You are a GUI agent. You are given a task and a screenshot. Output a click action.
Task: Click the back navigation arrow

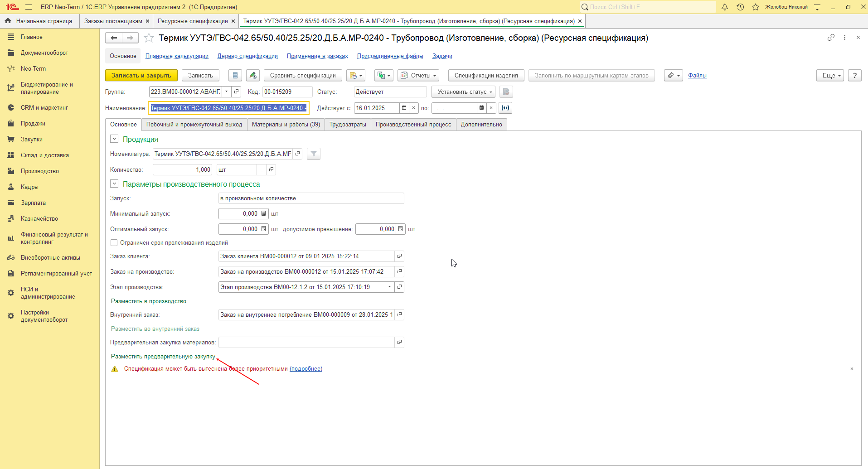pyautogui.click(x=114, y=38)
